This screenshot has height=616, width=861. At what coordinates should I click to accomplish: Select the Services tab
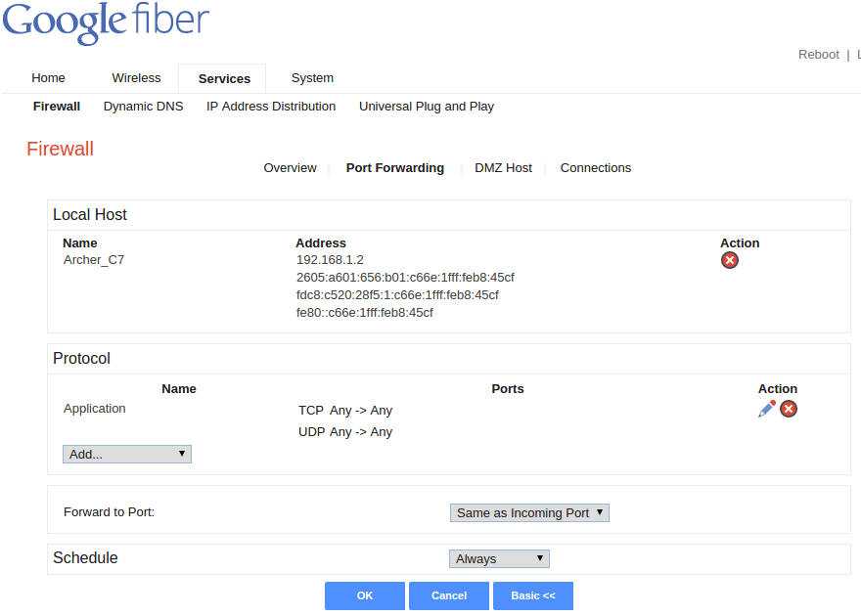(224, 79)
